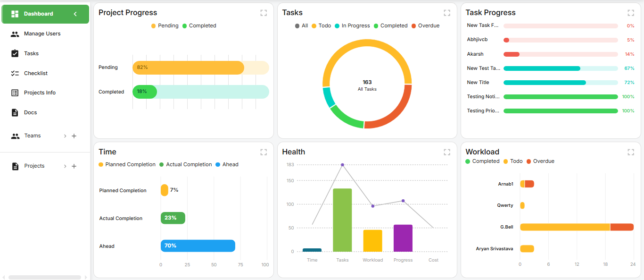644x280 pixels.
Task: Toggle Completed legend in Project Progress
Action: coord(199,26)
